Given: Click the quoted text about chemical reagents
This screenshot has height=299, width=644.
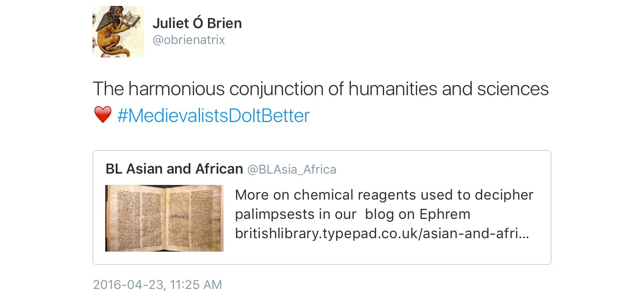Looking at the screenshot, I should pos(384,195).
